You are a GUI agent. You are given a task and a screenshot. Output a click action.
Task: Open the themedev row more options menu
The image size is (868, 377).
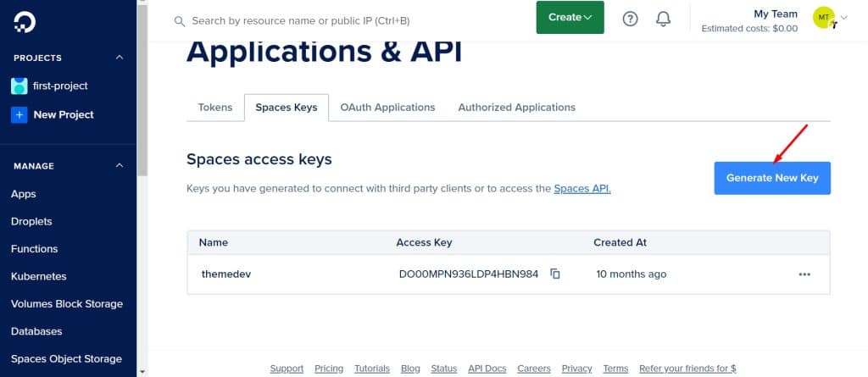click(804, 274)
